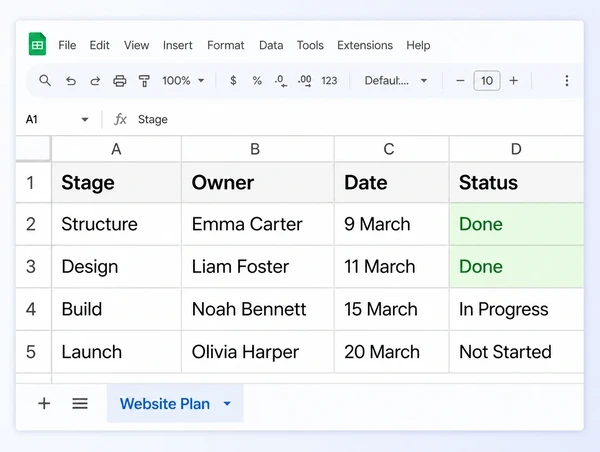Select column D header
This screenshot has height=452, width=600.
point(516,148)
